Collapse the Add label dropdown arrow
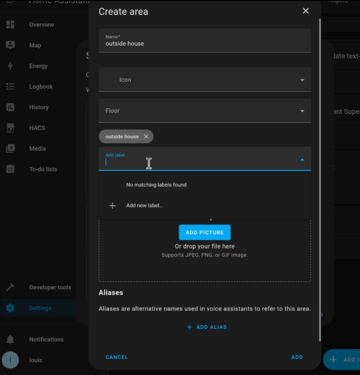 pyautogui.click(x=302, y=160)
